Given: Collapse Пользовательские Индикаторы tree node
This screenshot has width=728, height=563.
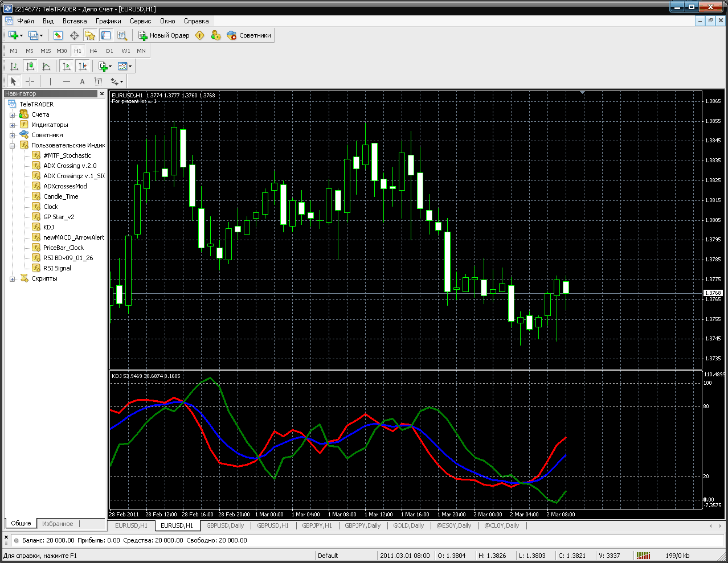Looking at the screenshot, I should [12, 146].
